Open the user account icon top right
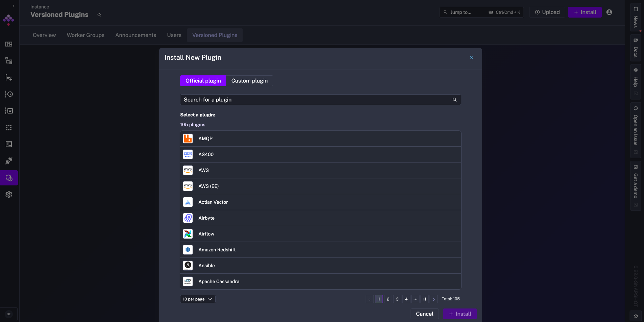Image resolution: width=644 pixels, height=322 pixels. 609,12
